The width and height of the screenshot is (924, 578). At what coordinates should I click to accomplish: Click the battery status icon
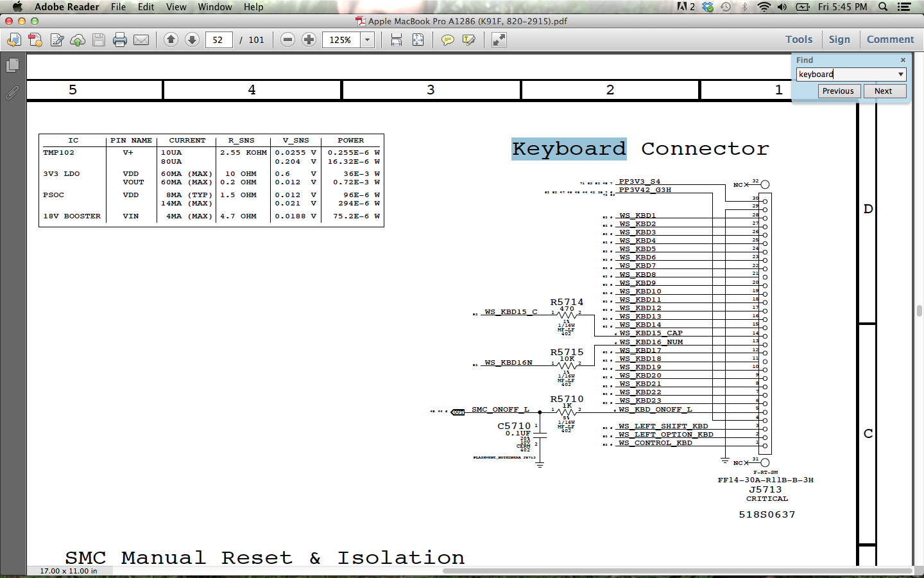click(803, 7)
